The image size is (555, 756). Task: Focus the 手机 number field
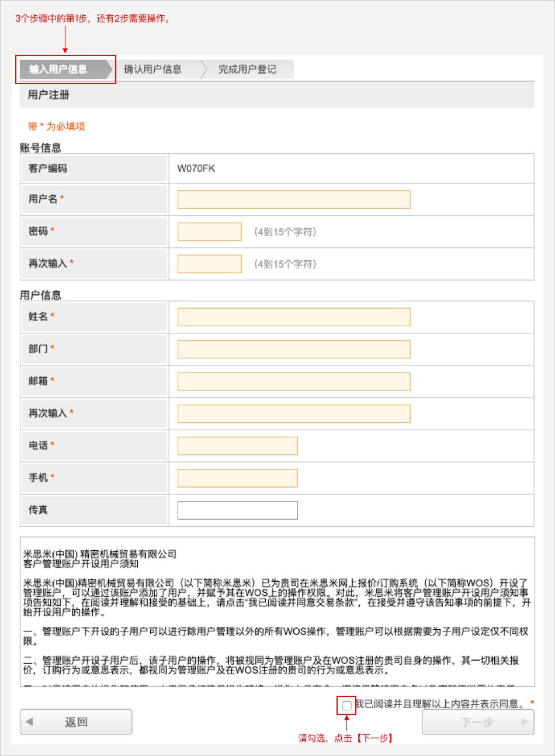pos(237,478)
